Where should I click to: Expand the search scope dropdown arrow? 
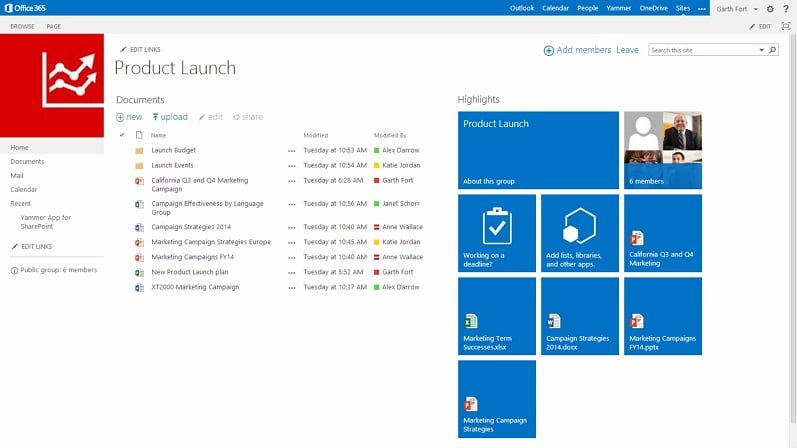click(x=761, y=50)
